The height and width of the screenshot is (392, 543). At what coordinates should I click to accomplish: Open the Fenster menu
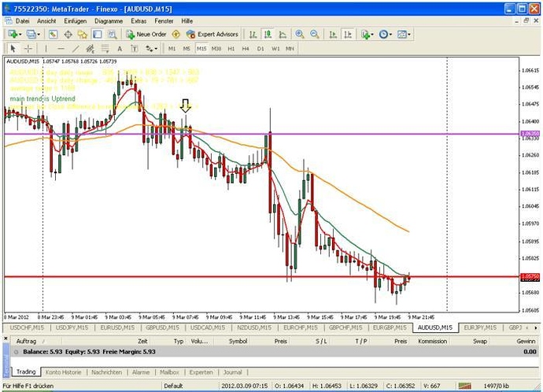[164, 21]
